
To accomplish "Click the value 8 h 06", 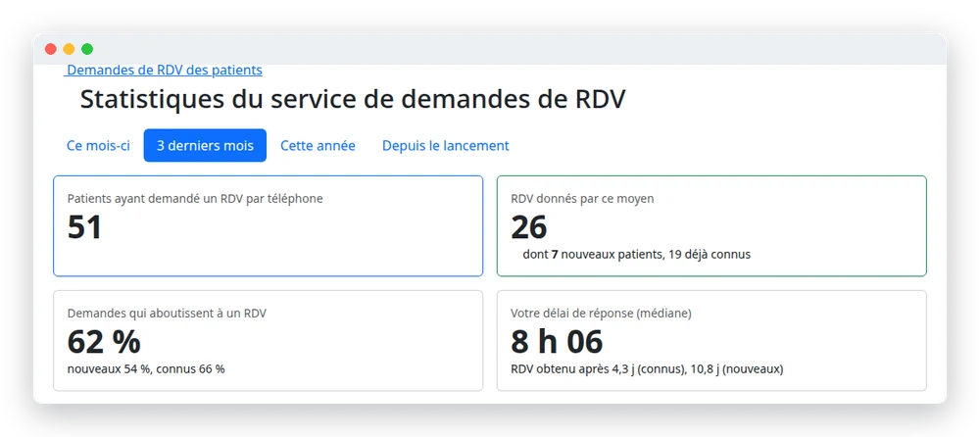I will [557, 341].
